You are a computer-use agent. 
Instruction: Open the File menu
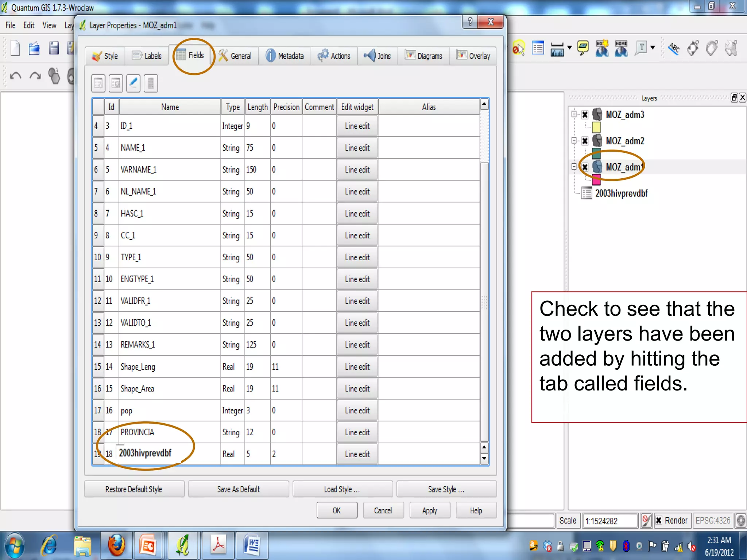point(11,25)
